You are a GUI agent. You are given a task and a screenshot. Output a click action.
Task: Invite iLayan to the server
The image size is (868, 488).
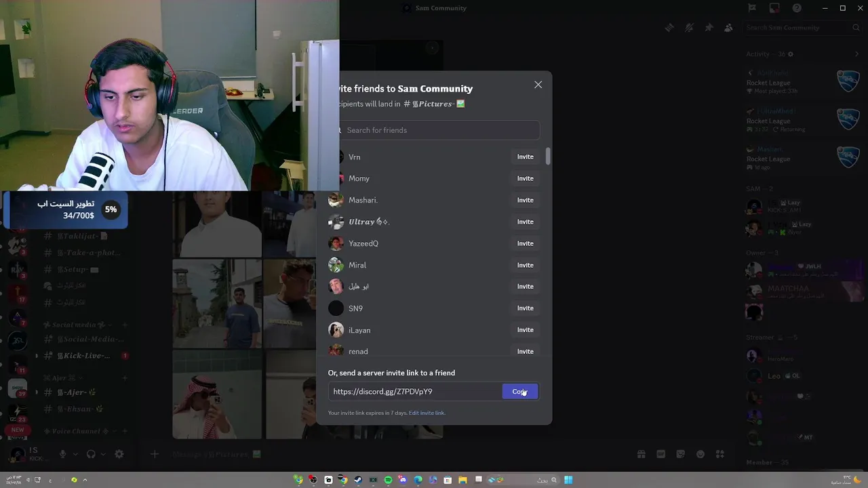[526, 330]
